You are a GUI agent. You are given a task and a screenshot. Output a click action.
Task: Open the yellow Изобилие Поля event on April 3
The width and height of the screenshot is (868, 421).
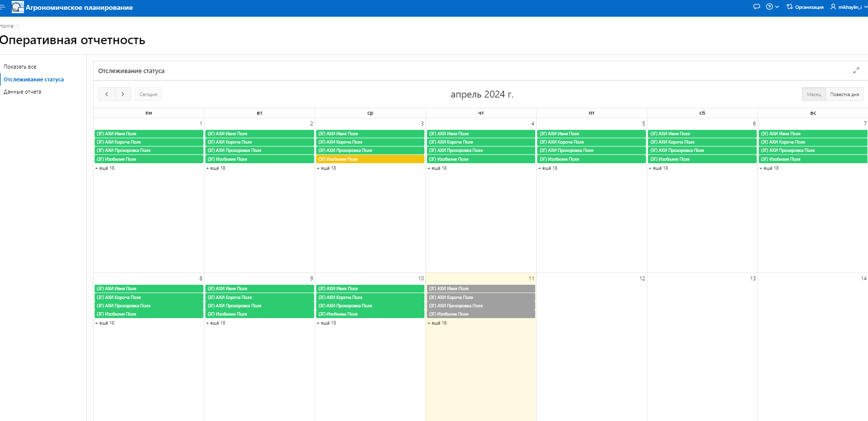point(370,159)
